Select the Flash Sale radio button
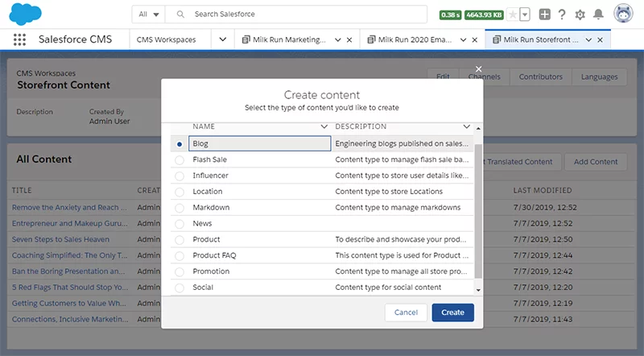This screenshot has height=356, width=644. coord(180,160)
